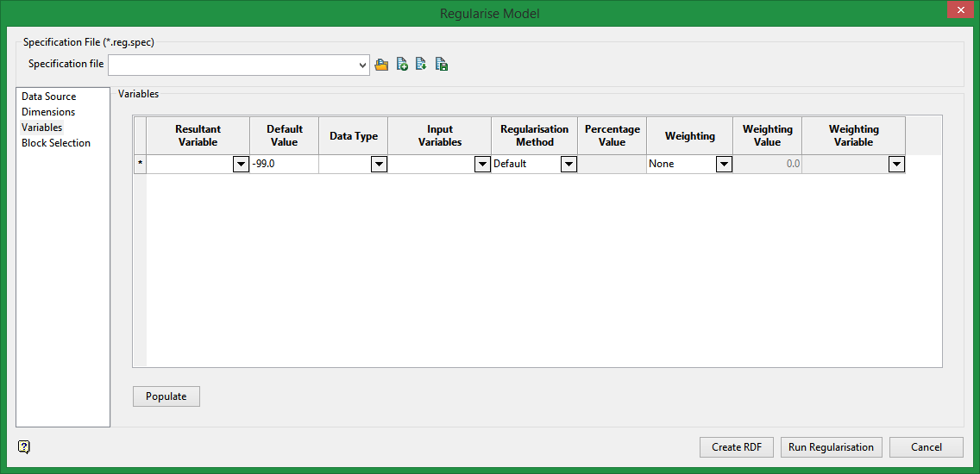
Task: Cancel the Regularise Model dialog
Action: 927,447
